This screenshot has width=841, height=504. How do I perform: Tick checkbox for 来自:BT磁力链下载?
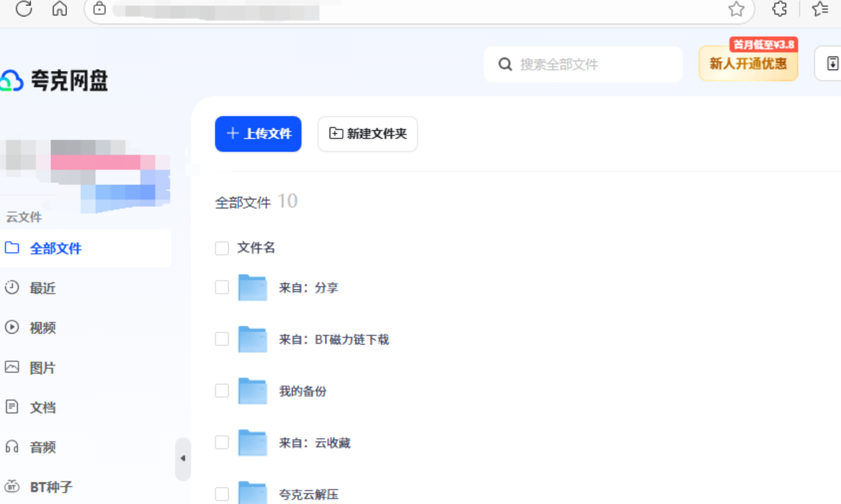tap(222, 339)
